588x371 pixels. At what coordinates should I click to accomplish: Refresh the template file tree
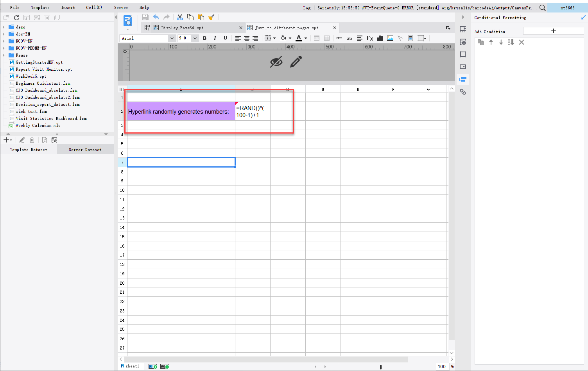coord(16,18)
